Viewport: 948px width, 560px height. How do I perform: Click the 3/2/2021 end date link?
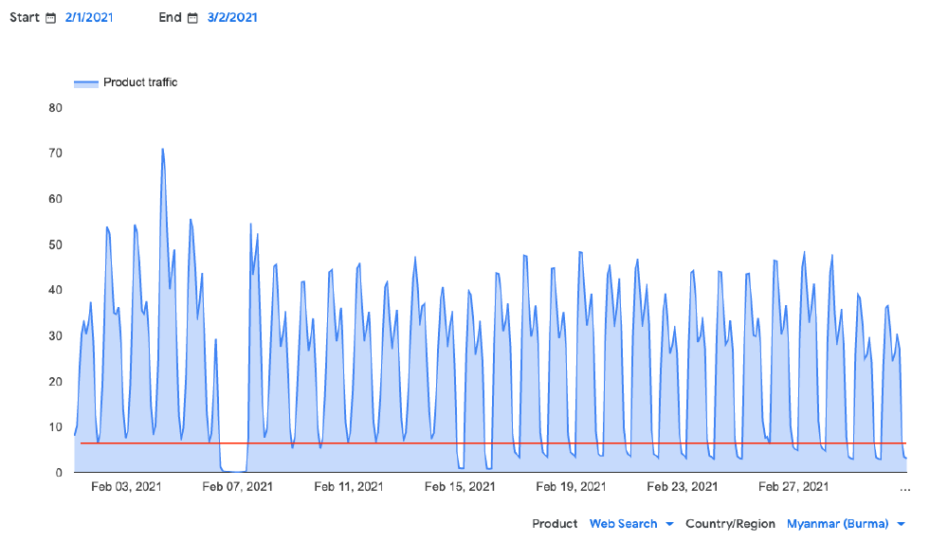(230, 17)
